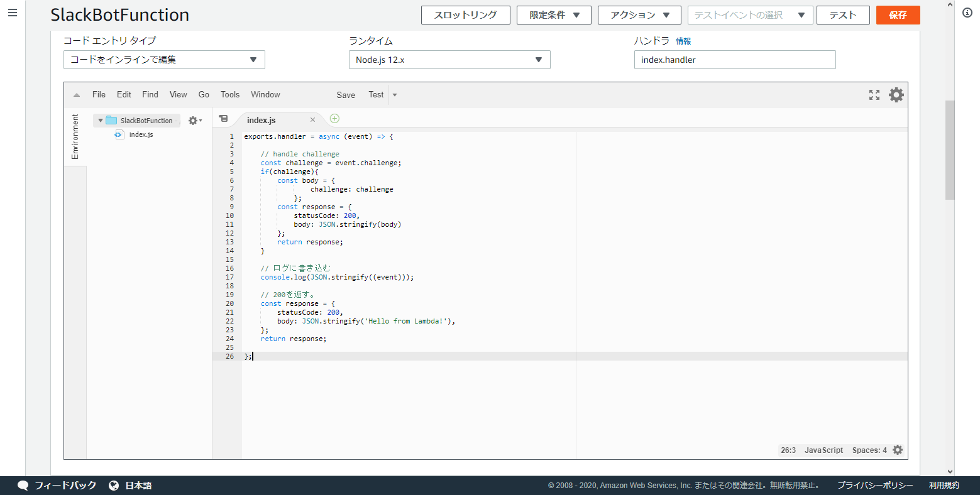Click the スロットリング button
980x495 pixels.
465,15
